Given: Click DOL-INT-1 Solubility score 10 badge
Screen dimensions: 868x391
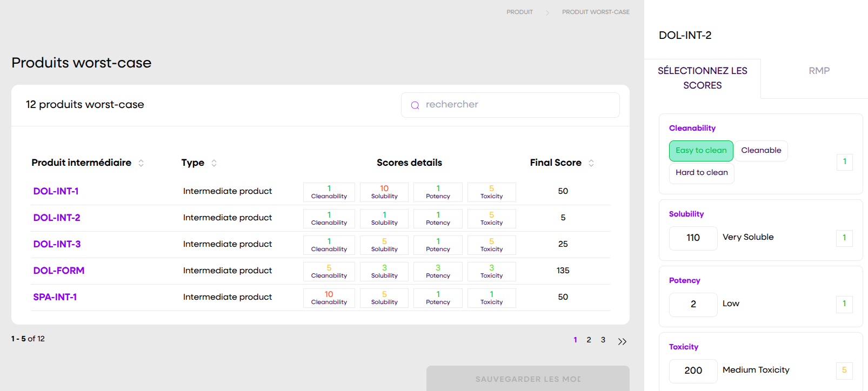Looking at the screenshot, I should point(384,192).
